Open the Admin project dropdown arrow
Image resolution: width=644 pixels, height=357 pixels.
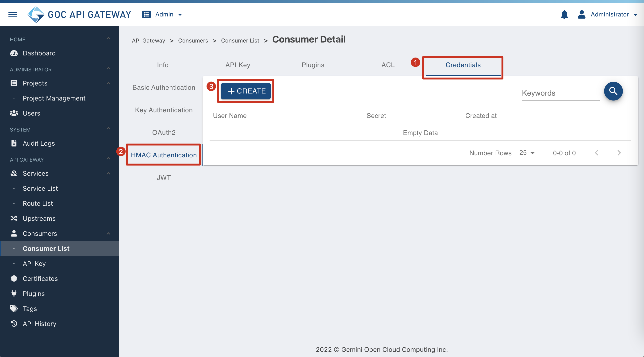tap(180, 15)
